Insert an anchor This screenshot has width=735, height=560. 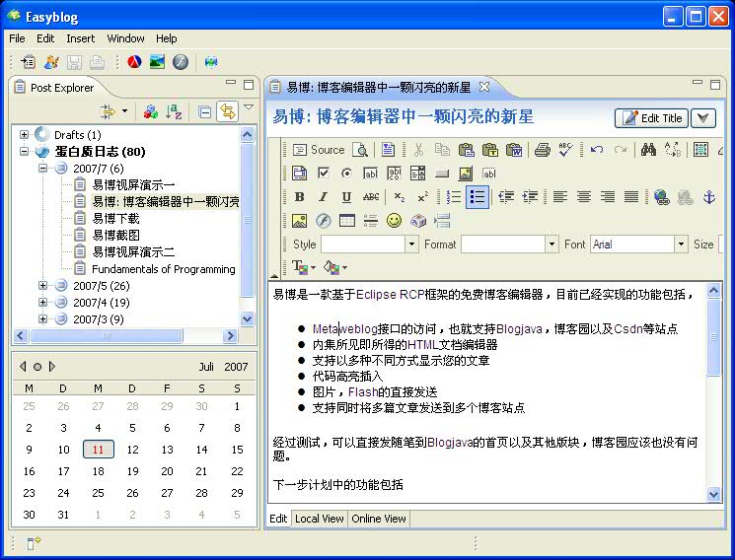click(x=708, y=197)
